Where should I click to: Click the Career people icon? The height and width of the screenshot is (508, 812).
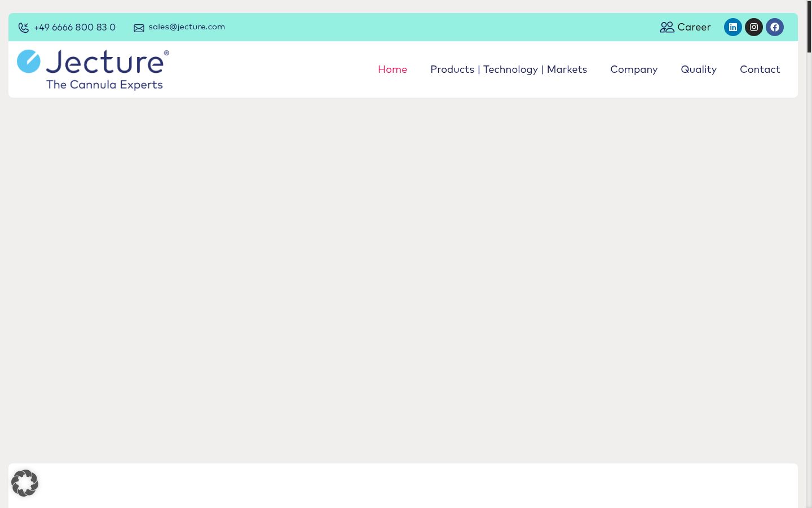[667, 27]
